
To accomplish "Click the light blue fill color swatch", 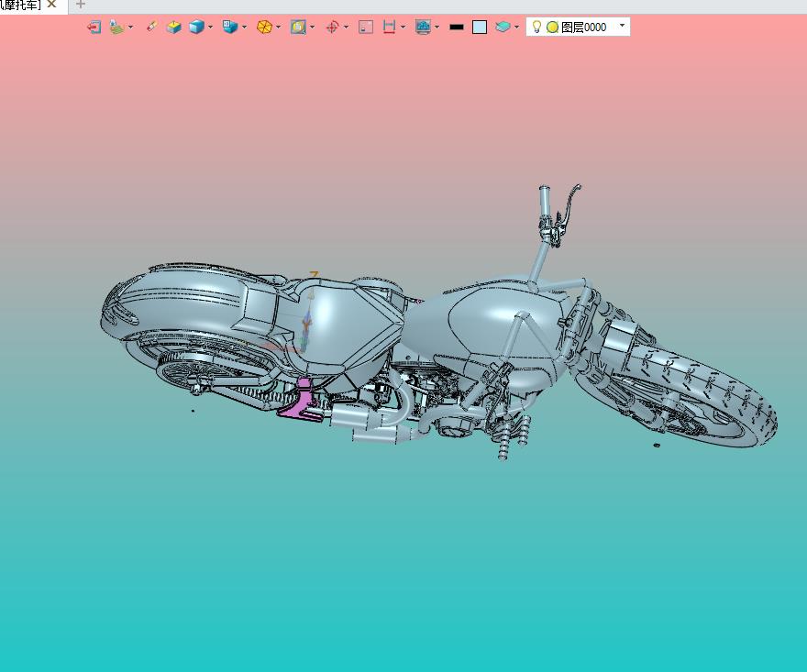I will coord(480,27).
